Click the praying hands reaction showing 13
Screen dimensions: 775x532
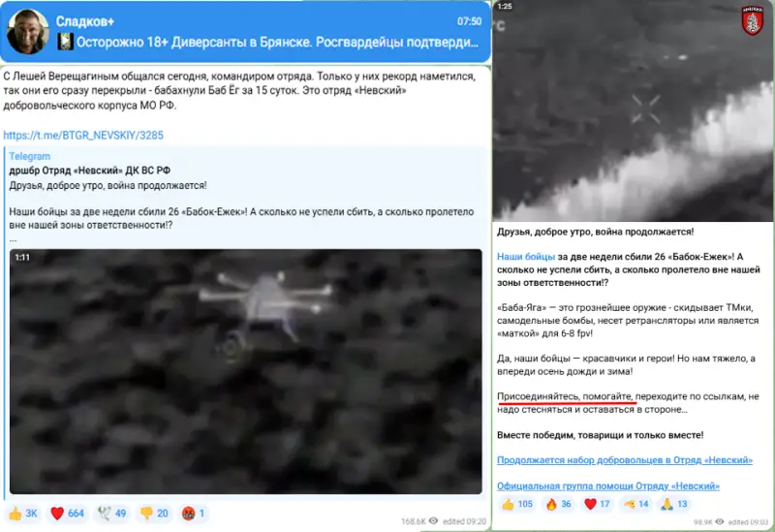tap(674, 504)
